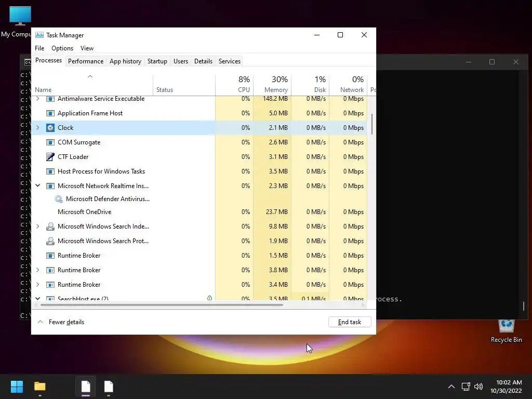Click the Microsoft Windows Search Protocol icon
Screen dimensions: 532x399
[50, 241]
